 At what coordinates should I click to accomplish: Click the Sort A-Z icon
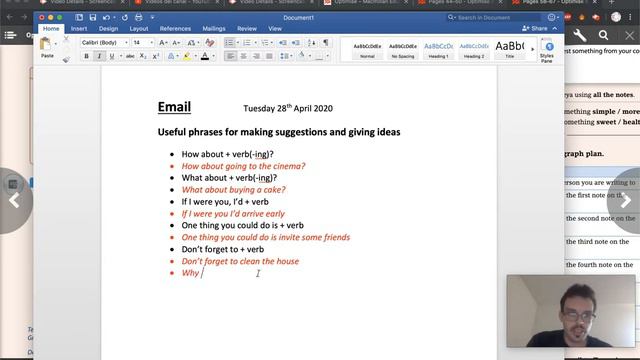pyautogui.click(x=311, y=42)
